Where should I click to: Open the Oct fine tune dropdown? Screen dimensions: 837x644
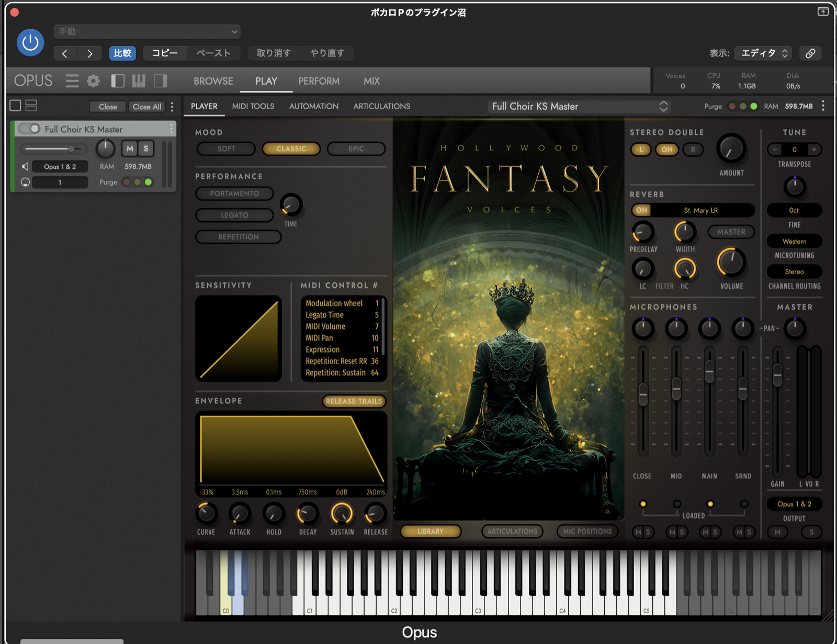point(794,210)
